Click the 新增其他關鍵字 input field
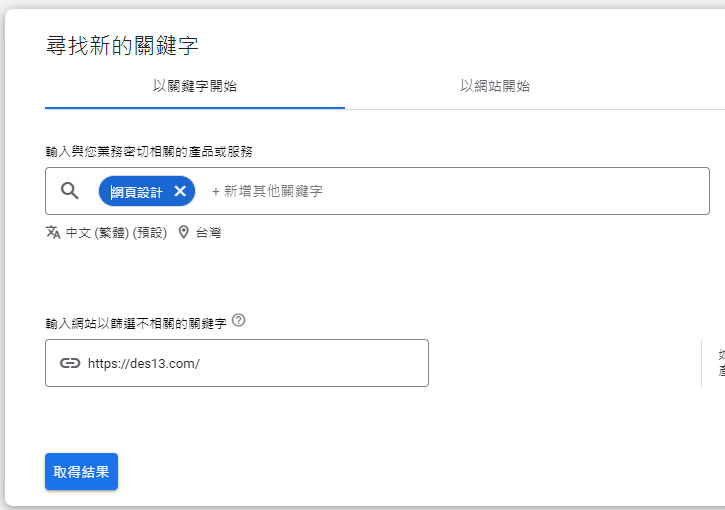The width and height of the screenshot is (725, 510). (267, 191)
